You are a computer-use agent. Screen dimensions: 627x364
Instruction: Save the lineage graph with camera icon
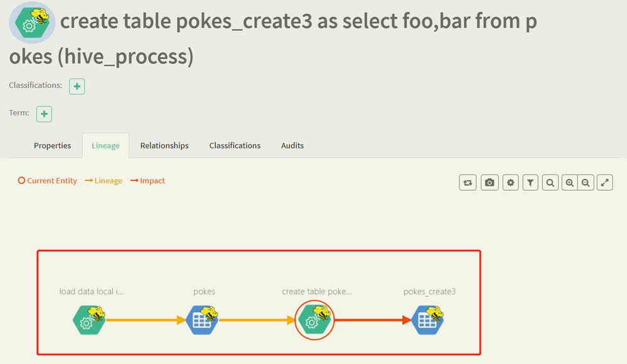click(x=490, y=183)
